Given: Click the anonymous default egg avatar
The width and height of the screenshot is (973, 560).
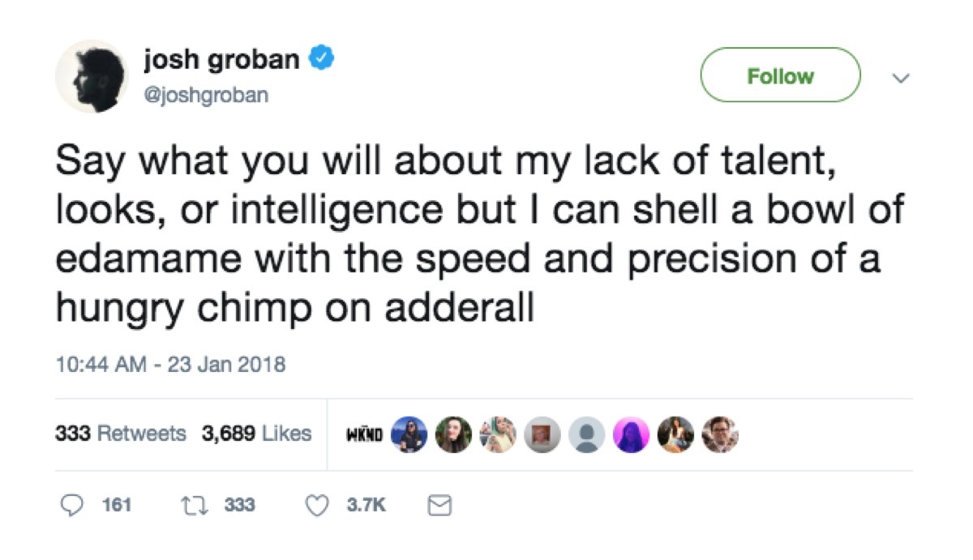Looking at the screenshot, I should point(585,434).
